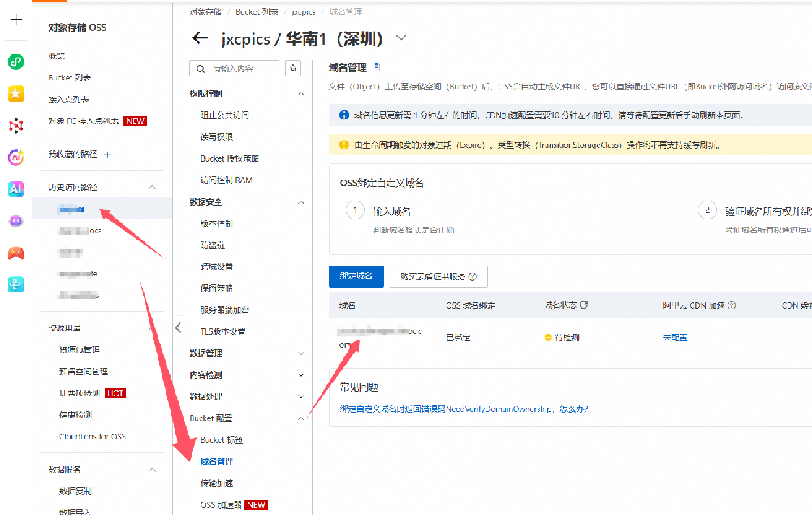Expand the 数据处理 group
Screen dimensions: 812x515
click(301, 397)
